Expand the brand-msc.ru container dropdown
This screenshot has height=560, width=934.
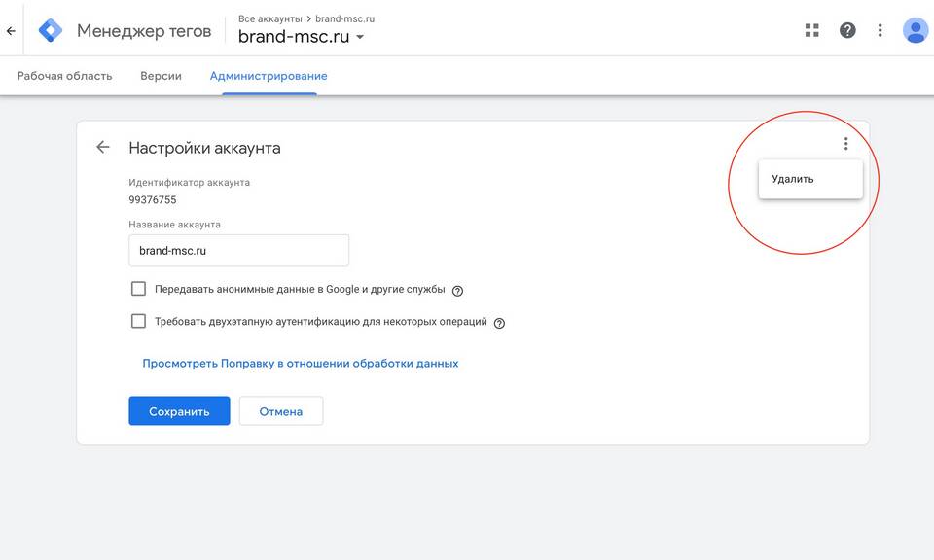click(x=360, y=38)
